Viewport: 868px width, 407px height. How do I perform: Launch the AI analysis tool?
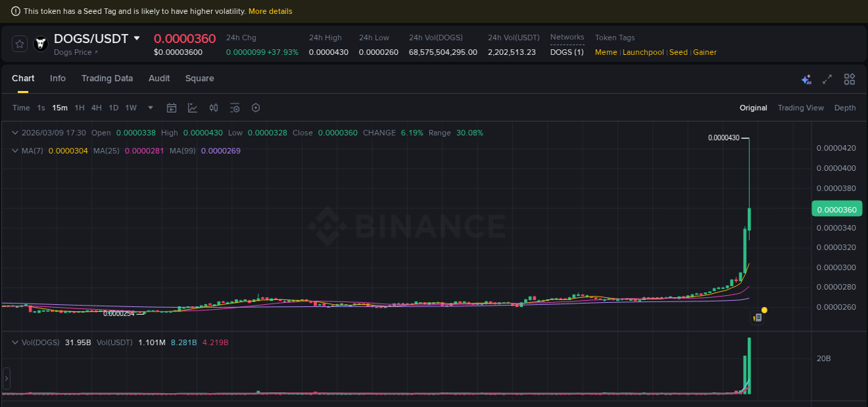806,79
